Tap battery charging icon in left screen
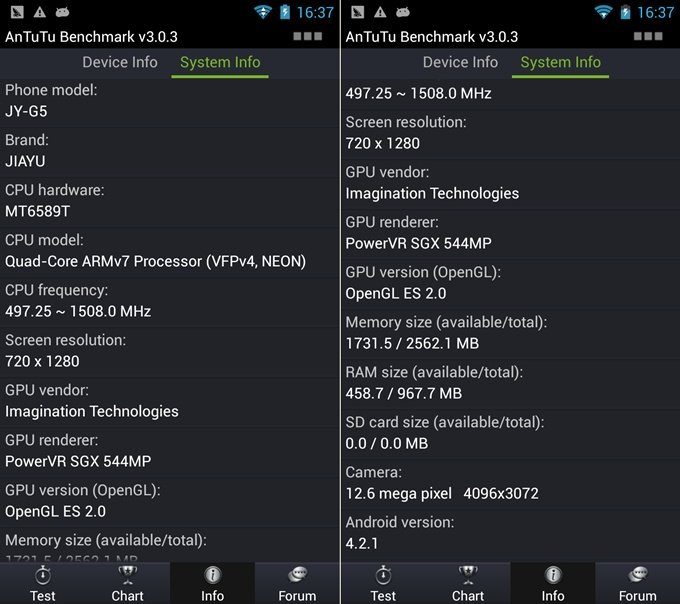 [x=285, y=12]
